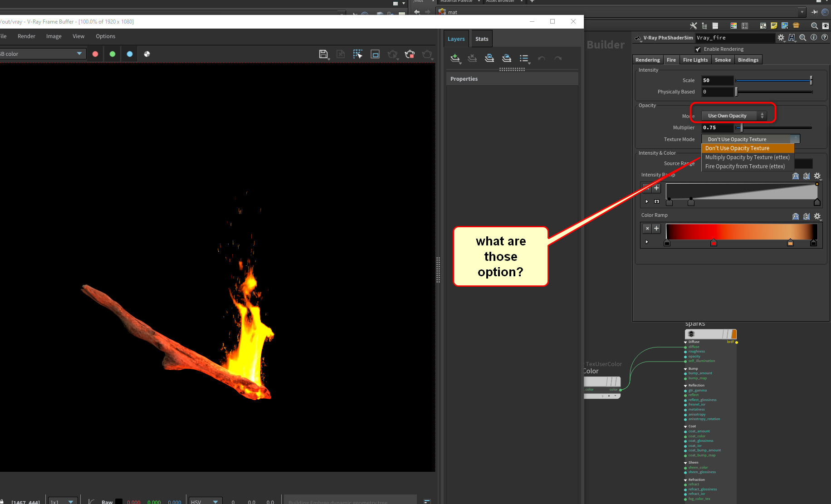
Task: Click the Physically Based value field
Action: (717, 92)
